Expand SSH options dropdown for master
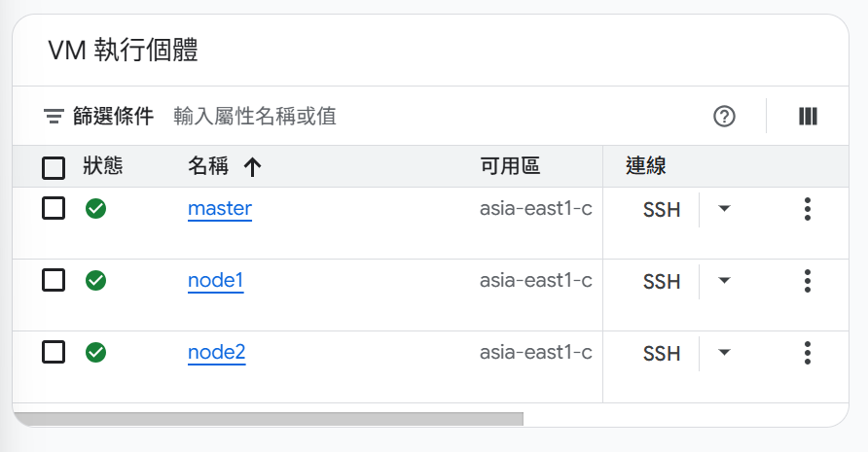The image size is (868, 452). click(x=724, y=209)
